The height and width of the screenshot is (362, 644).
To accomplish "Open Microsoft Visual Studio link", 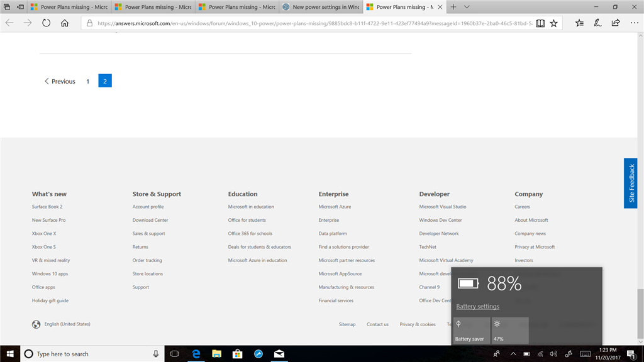I will [442, 207].
